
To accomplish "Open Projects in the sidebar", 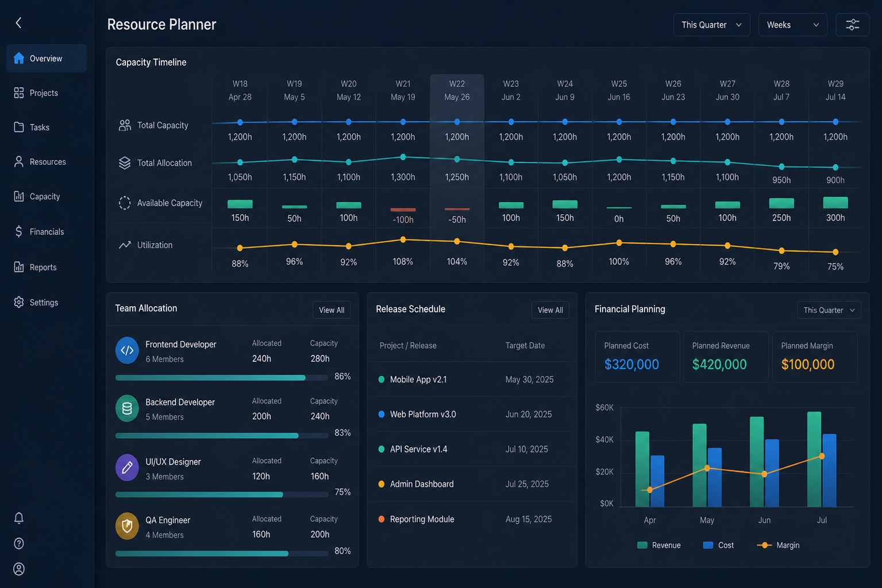I will coord(47,92).
